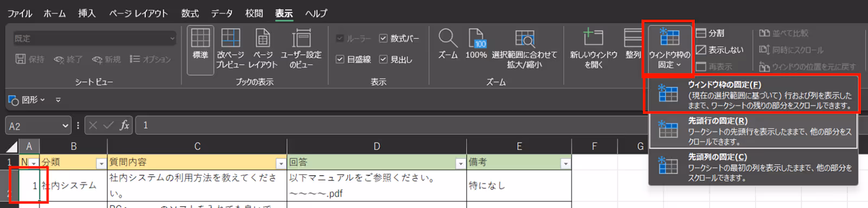Screen dimensions: 868x208
Task: Set zoom to 100%
Action: pos(476,44)
